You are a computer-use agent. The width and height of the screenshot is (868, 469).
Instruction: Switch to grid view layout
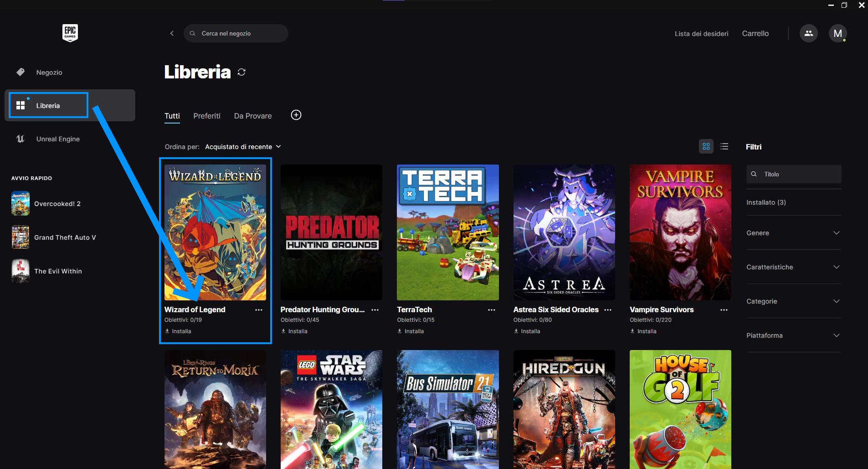point(706,146)
